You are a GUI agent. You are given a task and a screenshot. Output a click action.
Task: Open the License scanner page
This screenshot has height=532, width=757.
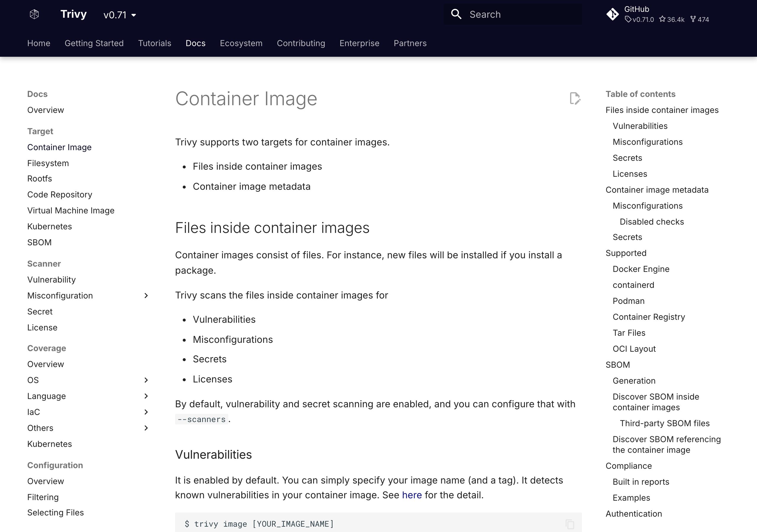[x=42, y=327]
